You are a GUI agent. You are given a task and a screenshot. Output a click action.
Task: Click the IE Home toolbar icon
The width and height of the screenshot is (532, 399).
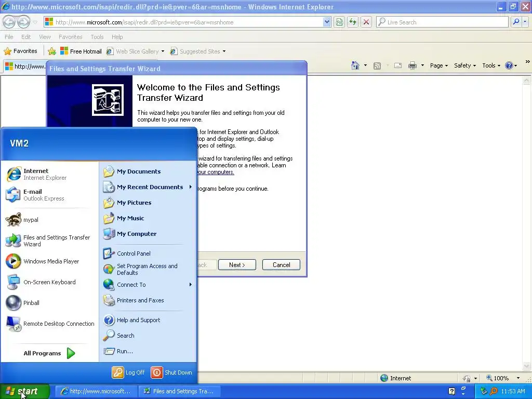pos(355,65)
